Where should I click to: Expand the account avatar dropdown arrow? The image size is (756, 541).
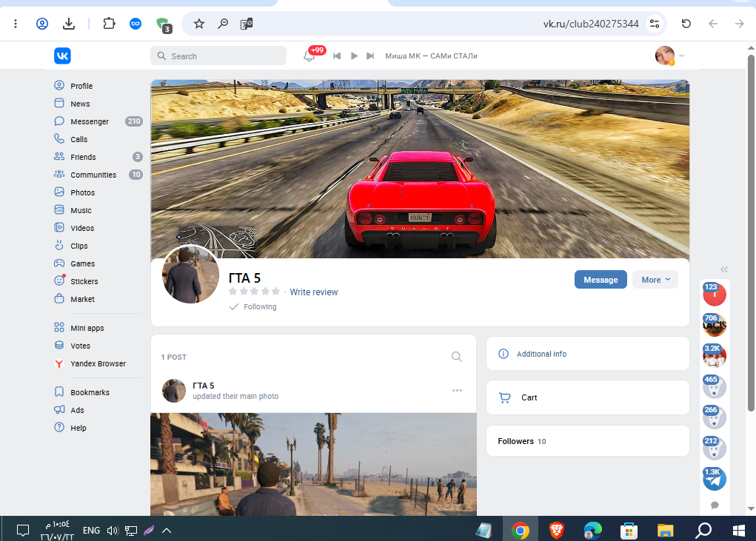tap(682, 56)
